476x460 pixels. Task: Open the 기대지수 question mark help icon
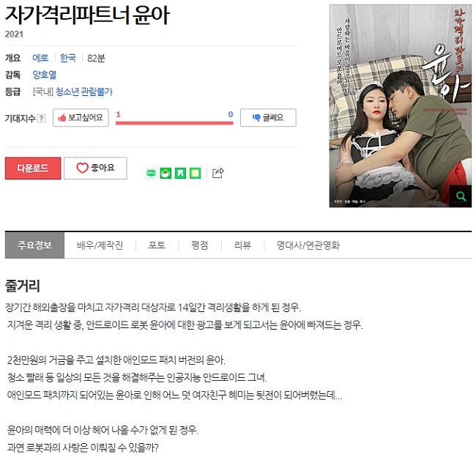point(42,119)
